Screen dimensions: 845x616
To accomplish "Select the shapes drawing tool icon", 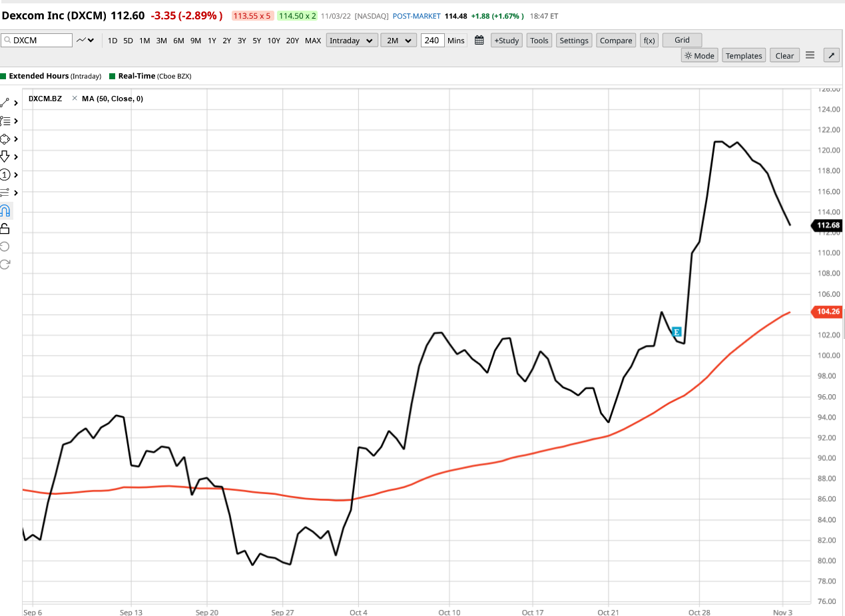I will click(5, 139).
